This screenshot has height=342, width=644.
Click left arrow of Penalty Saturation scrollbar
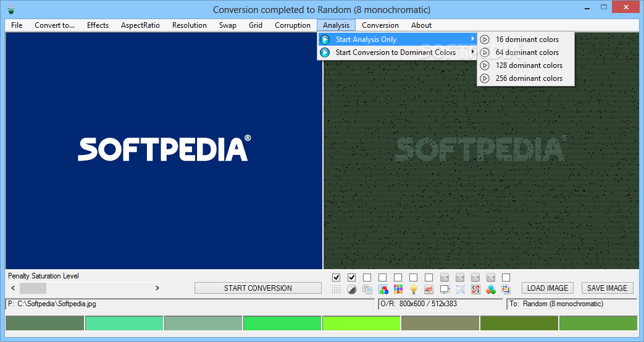coord(13,288)
